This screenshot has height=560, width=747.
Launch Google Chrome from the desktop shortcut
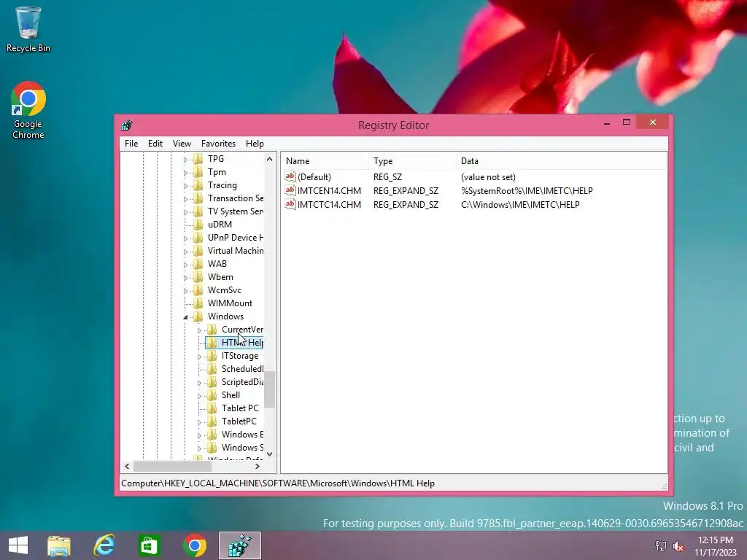[x=28, y=111]
